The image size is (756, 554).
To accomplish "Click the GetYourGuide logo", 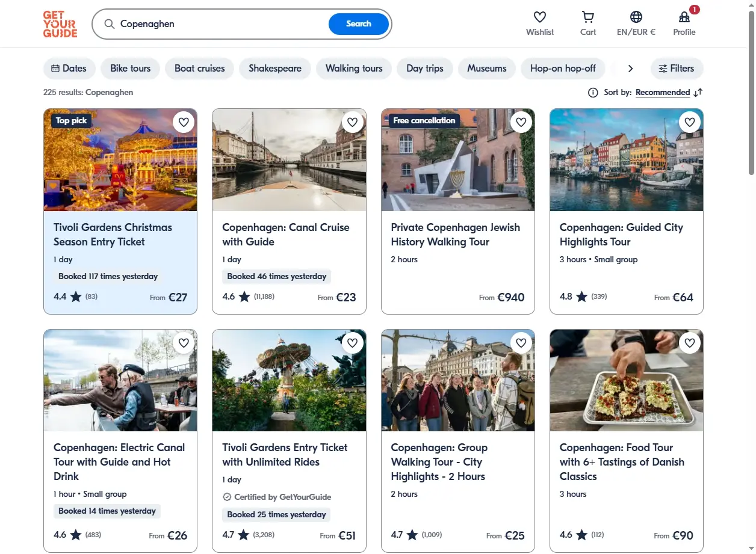I will pos(60,24).
